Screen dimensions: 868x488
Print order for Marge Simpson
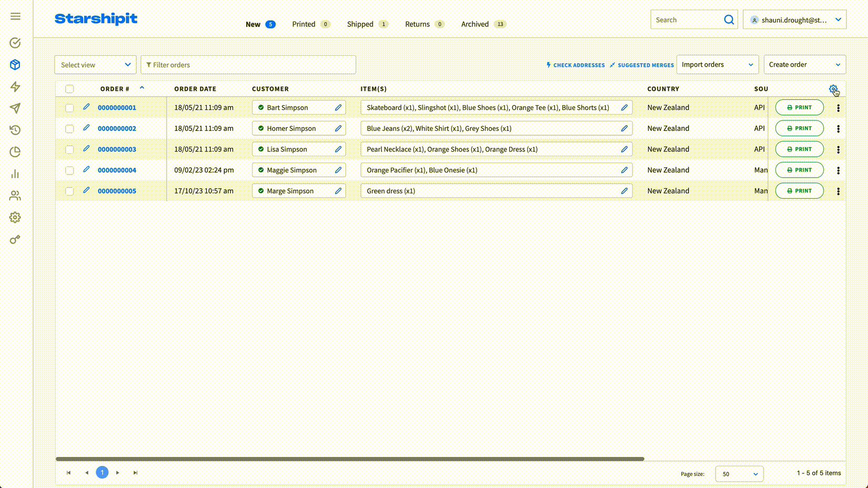click(799, 191)
